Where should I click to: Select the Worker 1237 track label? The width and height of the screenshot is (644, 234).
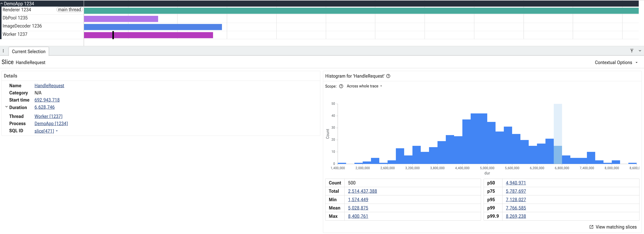pos(15,34)
